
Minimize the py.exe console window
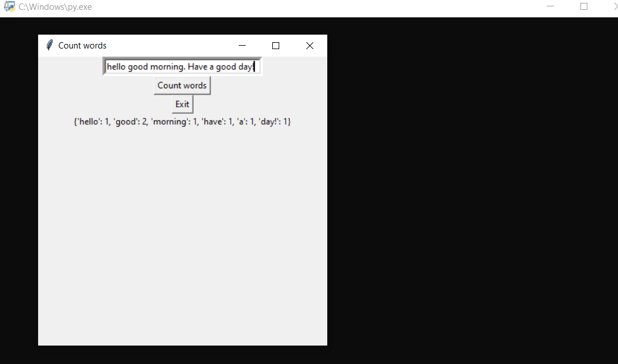[549, 6]
